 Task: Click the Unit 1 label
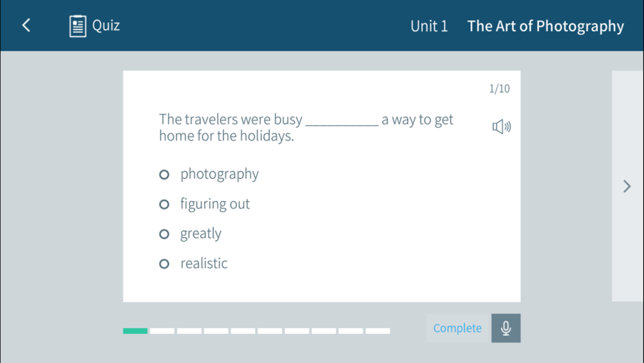[429, 26]
